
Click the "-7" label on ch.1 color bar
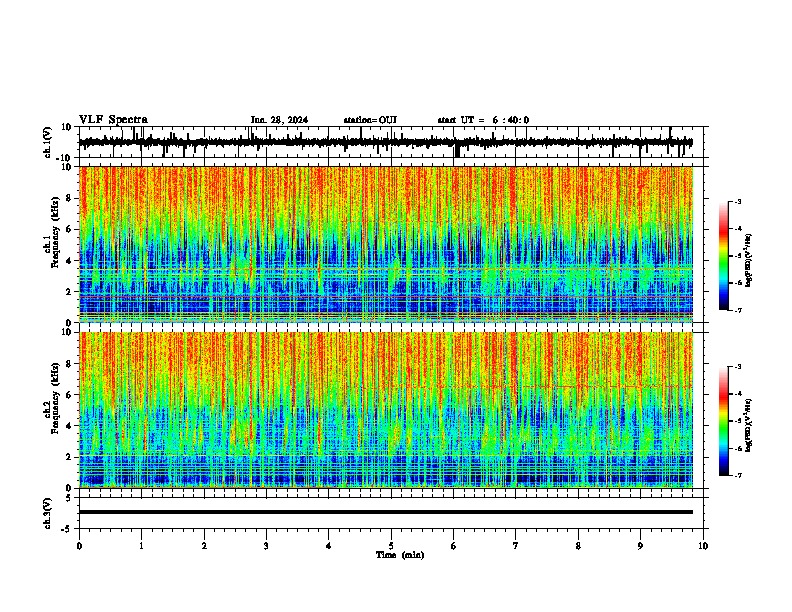pos(738,310)
